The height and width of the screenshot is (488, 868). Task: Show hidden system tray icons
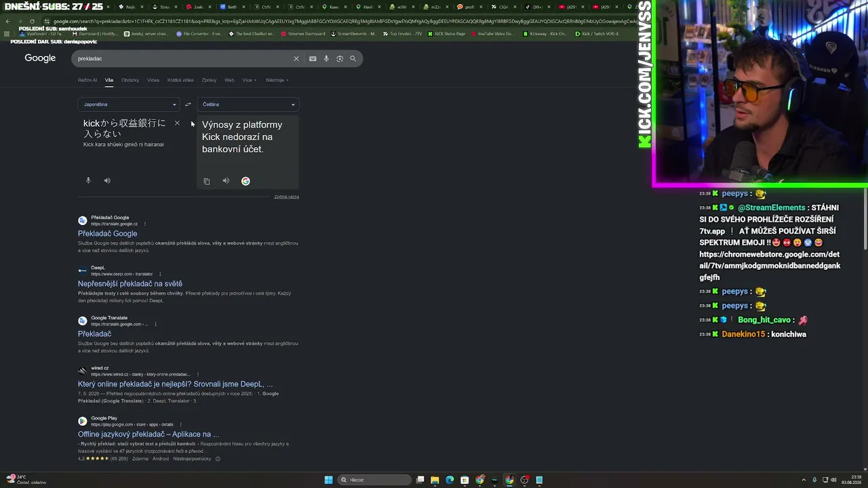(x=804, y=480)
